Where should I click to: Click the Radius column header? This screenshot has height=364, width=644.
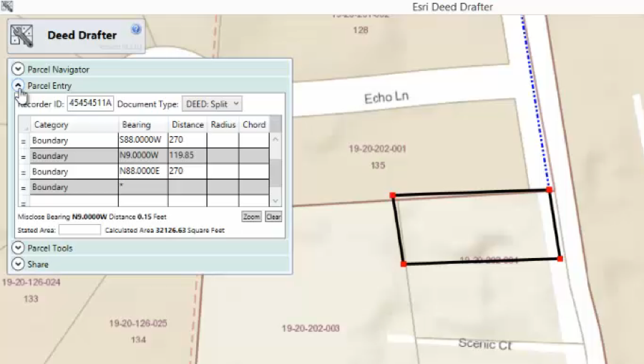223,125
